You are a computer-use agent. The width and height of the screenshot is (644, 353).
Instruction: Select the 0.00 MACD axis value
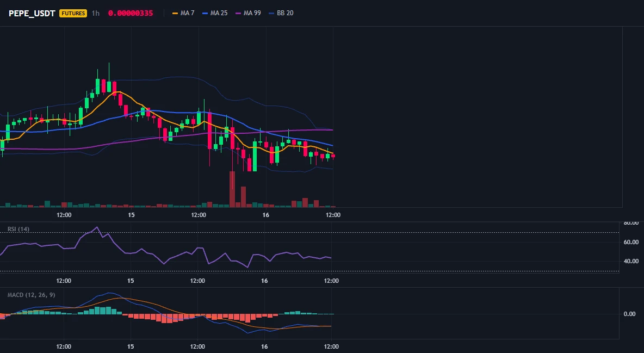click(630, 313)
